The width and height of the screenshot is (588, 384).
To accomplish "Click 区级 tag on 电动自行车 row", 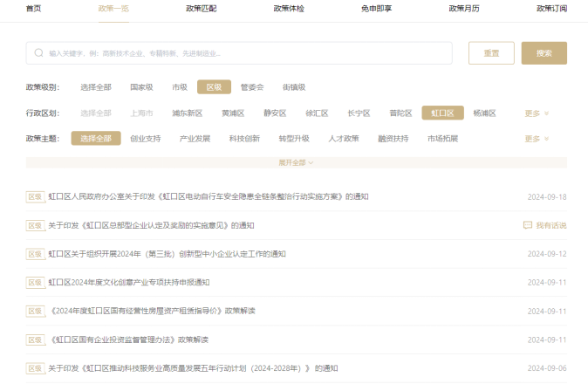I will pos(35,197).
